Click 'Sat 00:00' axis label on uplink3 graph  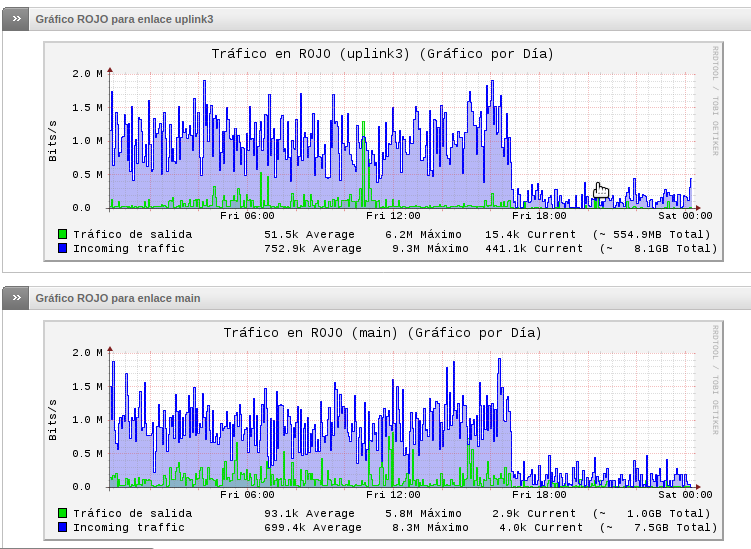(x=685, y=216)
